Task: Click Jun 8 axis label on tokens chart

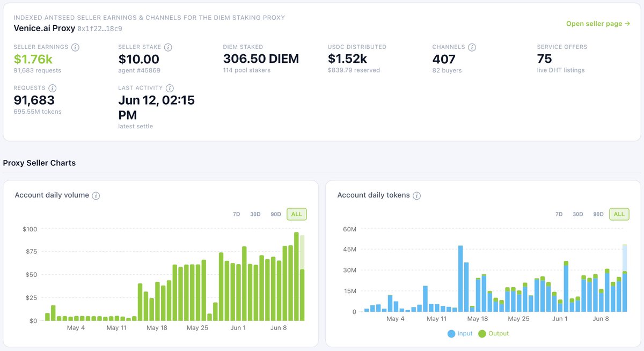Action: click(x=600, y=319)
